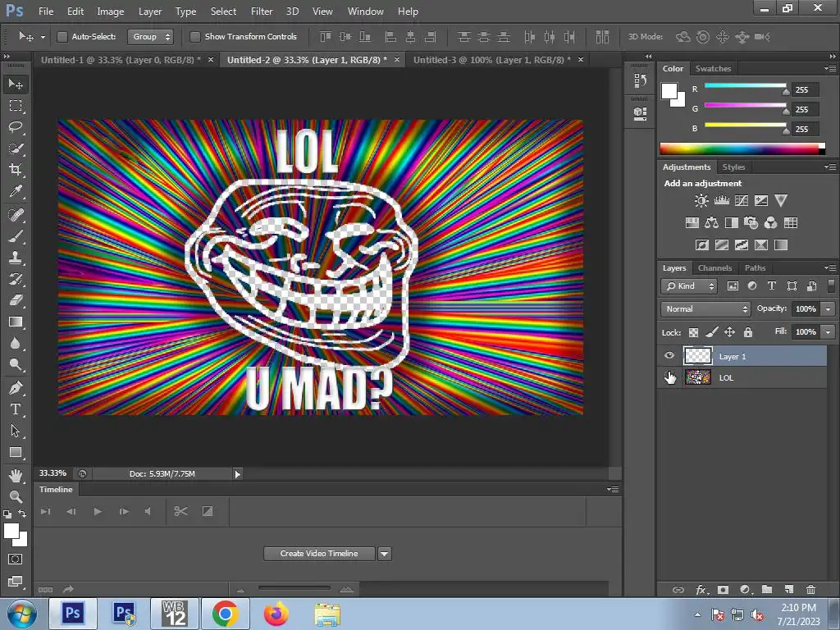Add a layer mask
Screen dimensions: 840x630
click(x=723, y=589)
